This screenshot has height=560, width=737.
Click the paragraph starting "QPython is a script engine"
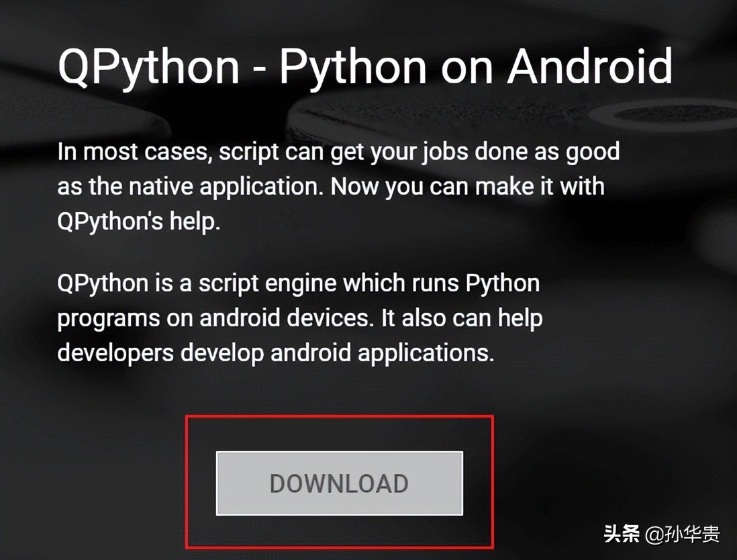pyautogui.click(x=300, y=318)
